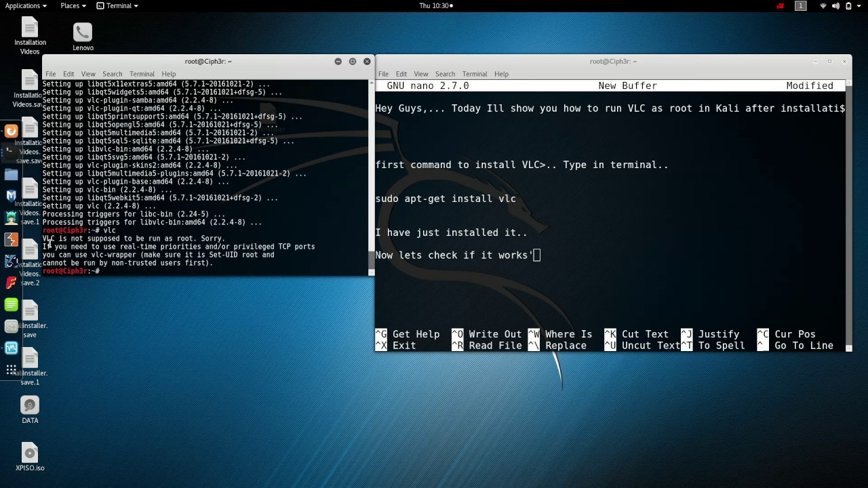Launch Faraday (red F) from the dock

click(x=11, y=283)
